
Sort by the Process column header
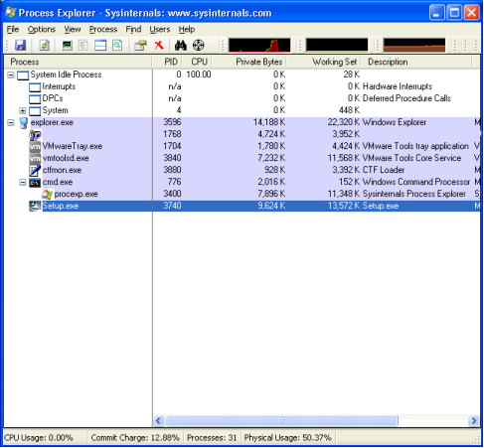[79, 62]
